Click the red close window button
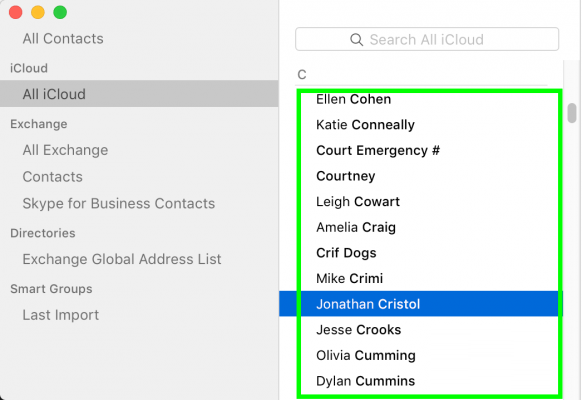This screenshot has width=582, height=400. 16,12
